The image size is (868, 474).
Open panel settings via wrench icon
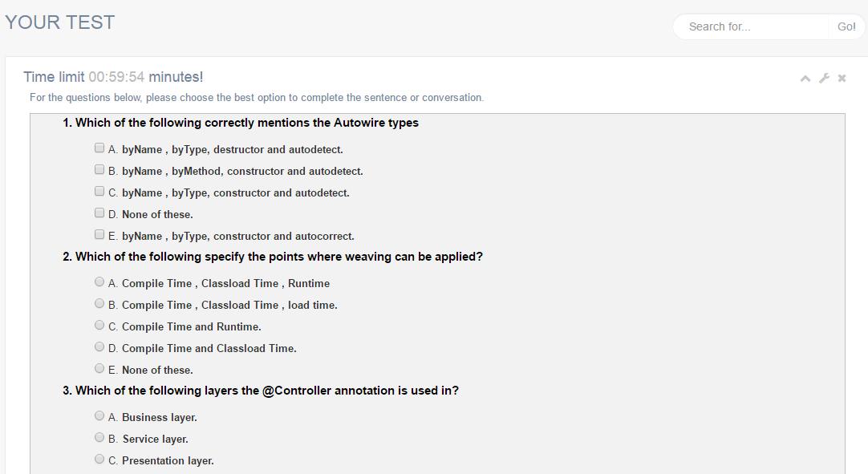click(x=824, y=78)
